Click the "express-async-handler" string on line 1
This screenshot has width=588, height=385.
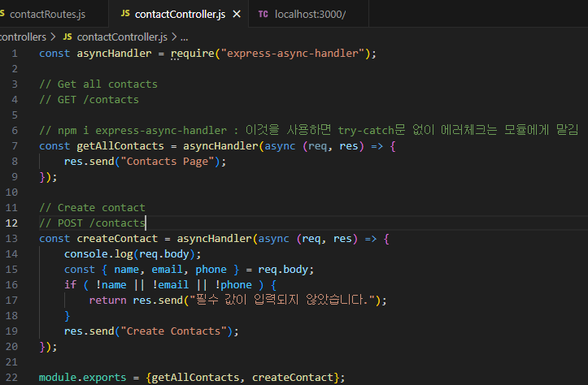point(293,54)
